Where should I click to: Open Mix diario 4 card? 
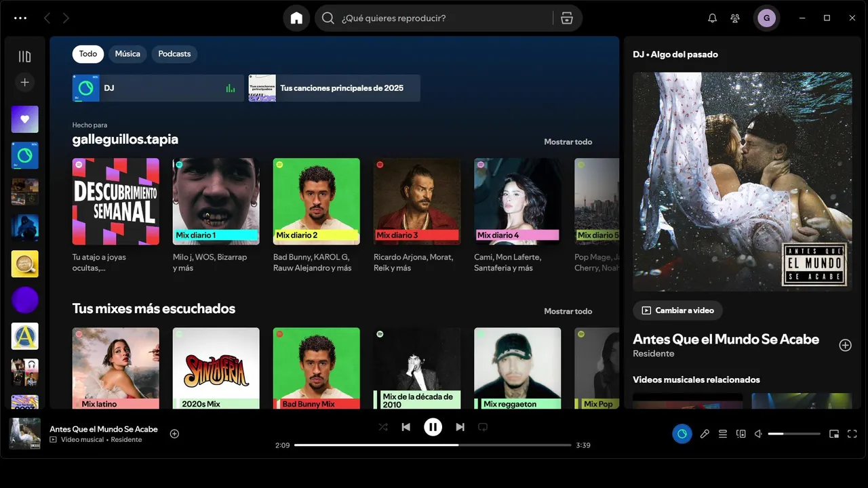(x=517, y=216)
